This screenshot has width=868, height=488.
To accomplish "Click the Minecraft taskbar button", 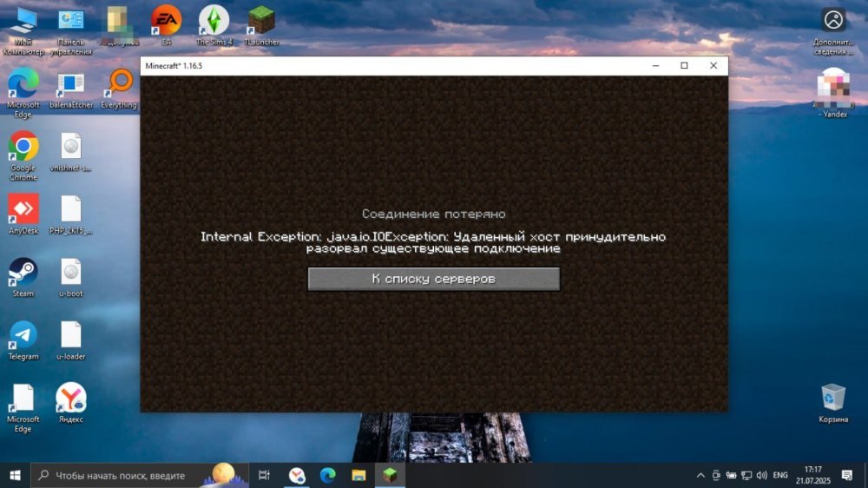I will point(390,475).
